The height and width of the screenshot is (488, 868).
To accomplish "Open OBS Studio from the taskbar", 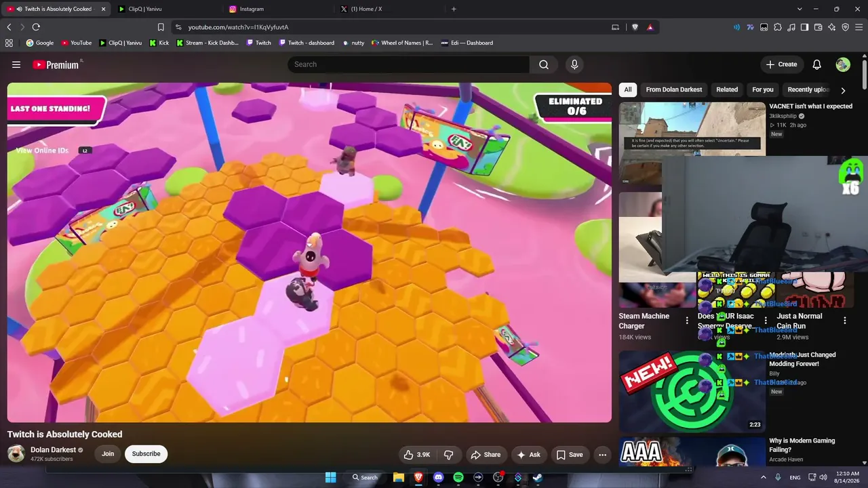I will pos(498,477).
